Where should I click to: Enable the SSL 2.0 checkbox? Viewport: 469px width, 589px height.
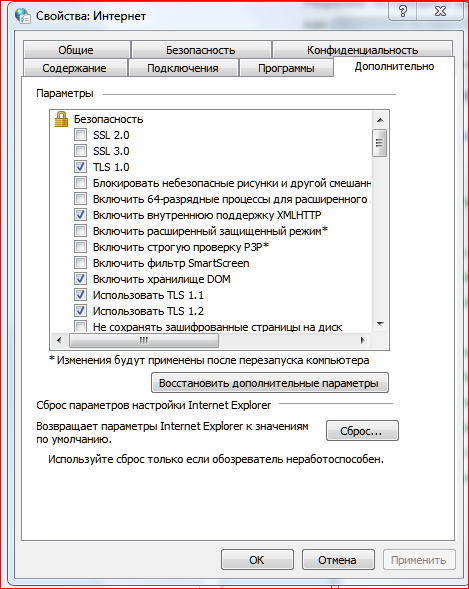click(x=80, y=134)
